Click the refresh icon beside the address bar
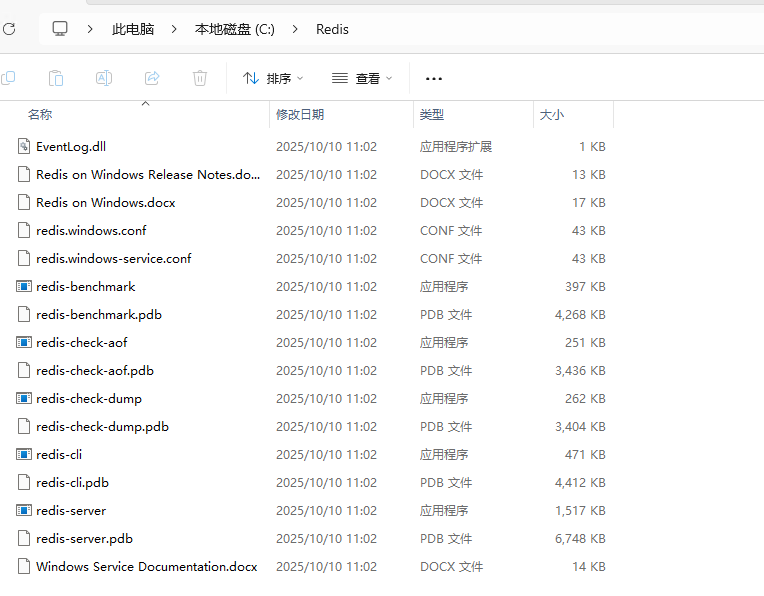764x596 pixels. (9, 29)
